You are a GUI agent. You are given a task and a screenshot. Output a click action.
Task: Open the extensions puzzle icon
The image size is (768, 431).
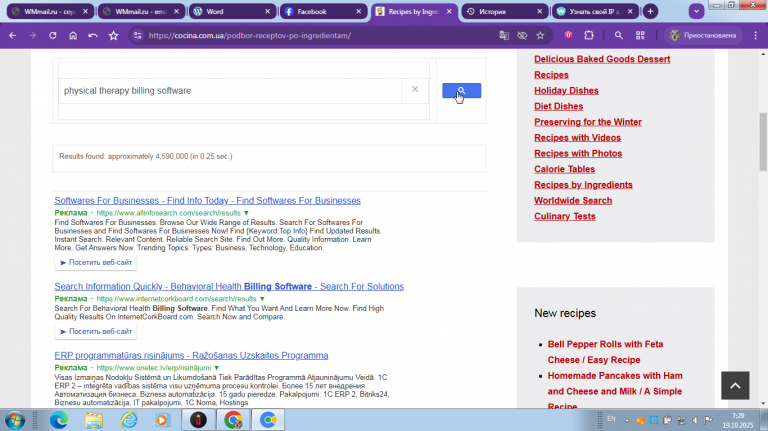click(589, 35)
